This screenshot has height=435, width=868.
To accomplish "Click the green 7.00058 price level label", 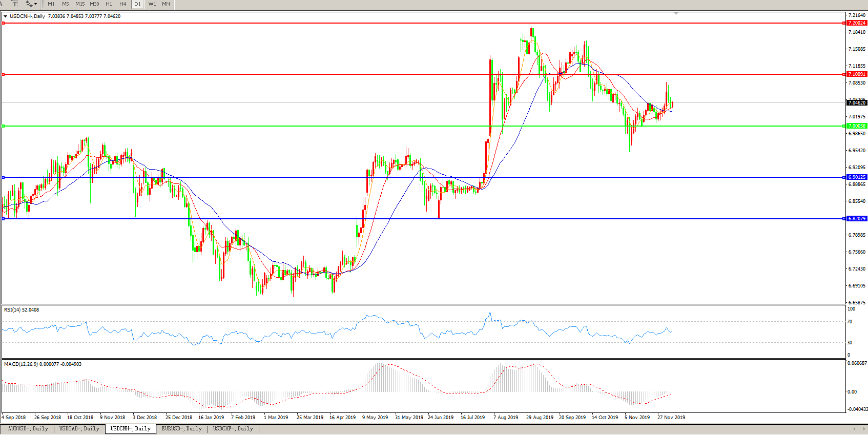I will click(856, 126).
